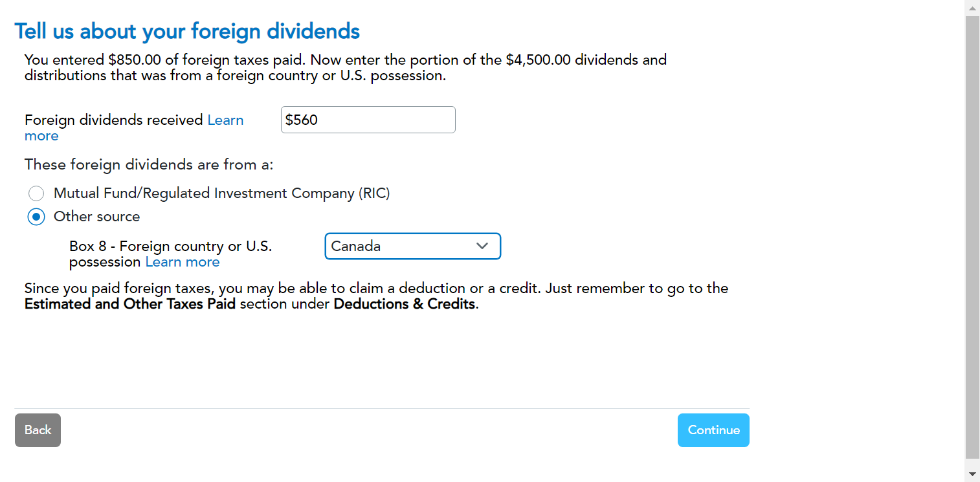Click the scrollbar down arrow
This screenshot has height=482, width=980.
[x=972, y=474]
